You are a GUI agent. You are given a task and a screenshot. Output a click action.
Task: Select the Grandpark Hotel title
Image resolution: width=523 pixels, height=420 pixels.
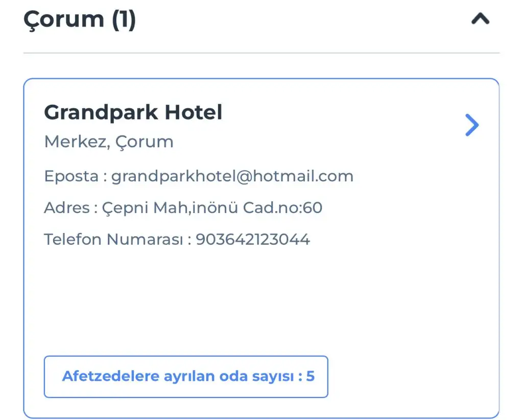pos(133,112)
